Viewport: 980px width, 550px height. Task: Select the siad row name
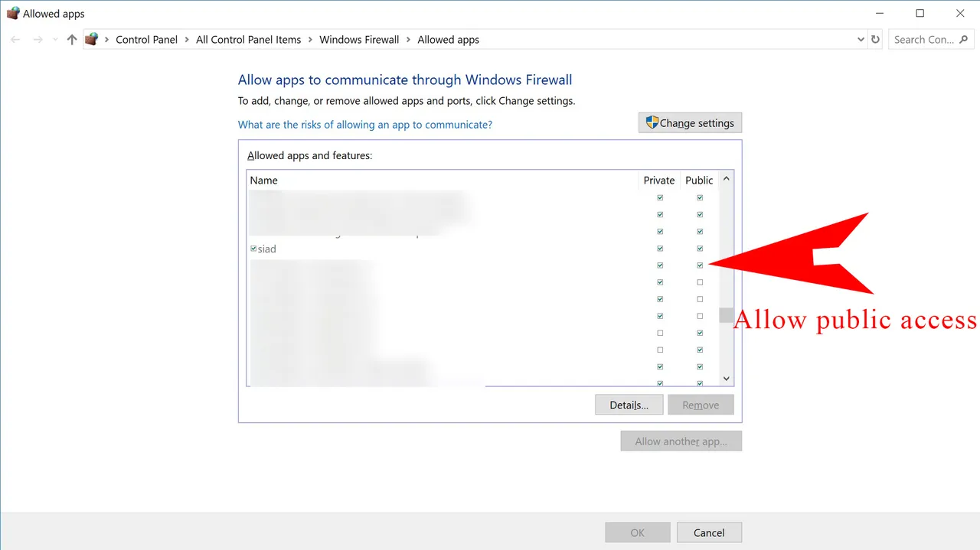[266, 249]
